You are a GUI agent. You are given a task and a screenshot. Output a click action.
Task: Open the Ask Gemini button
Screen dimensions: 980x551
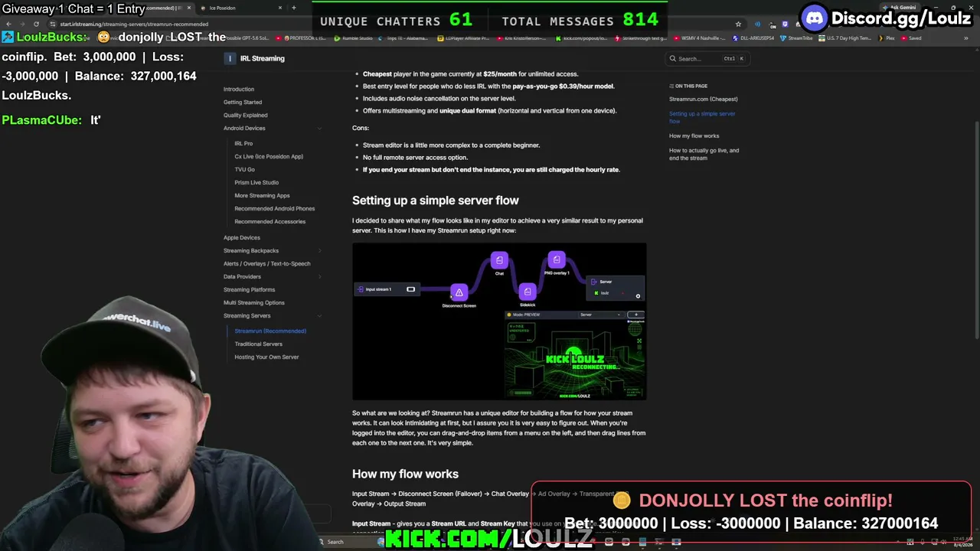[900, 8]
